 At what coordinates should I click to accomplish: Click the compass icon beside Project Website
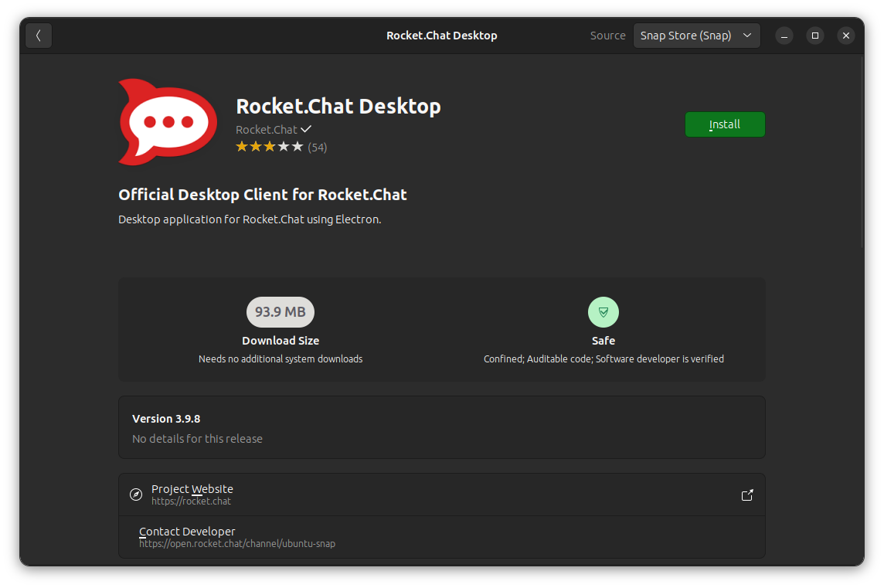136,495
